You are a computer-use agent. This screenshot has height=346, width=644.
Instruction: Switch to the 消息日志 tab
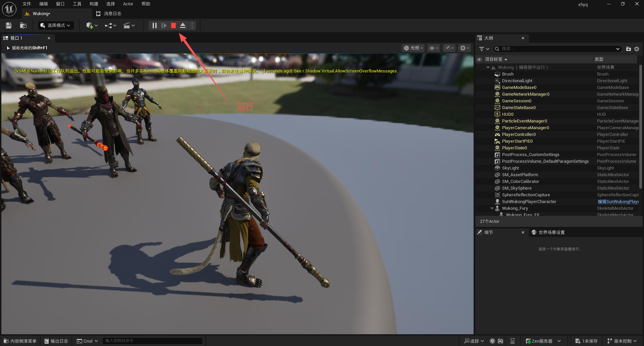click(109, 14)
